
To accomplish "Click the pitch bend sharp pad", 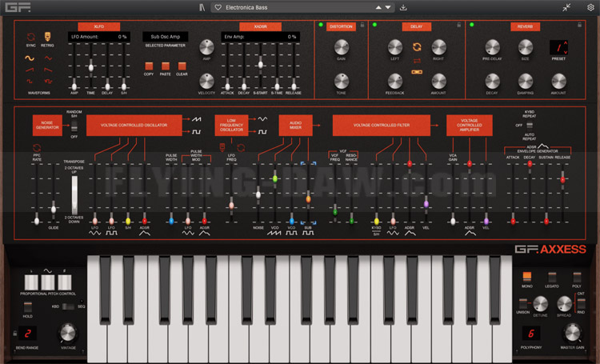I will click(65, 282).
